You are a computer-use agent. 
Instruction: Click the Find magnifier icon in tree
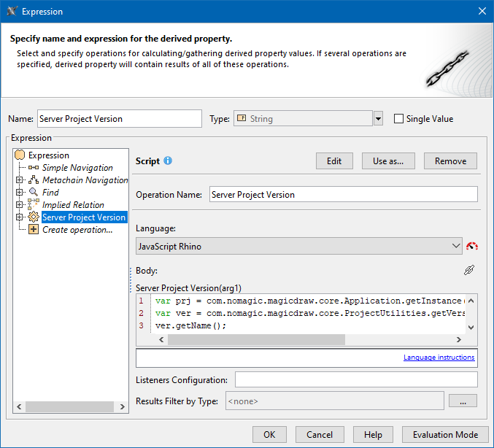(34, 193)
